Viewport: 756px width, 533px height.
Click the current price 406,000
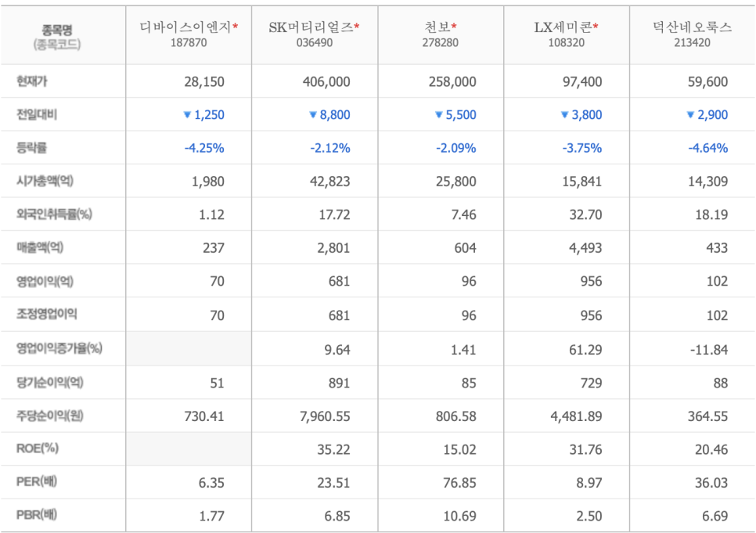[326, 81]
